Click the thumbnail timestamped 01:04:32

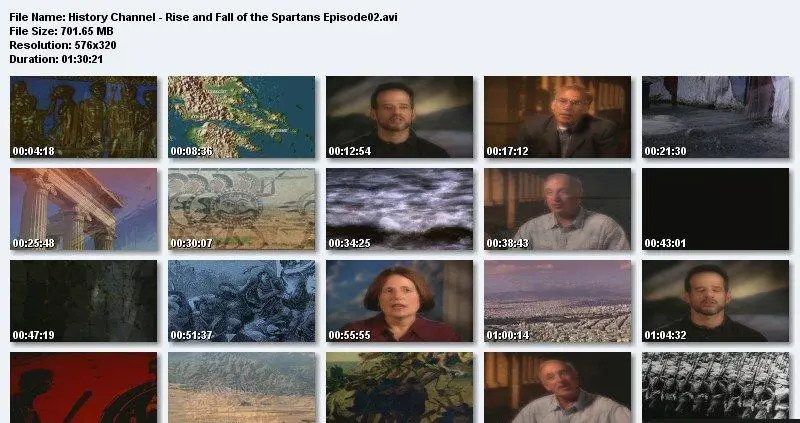(x=716, y=301)
